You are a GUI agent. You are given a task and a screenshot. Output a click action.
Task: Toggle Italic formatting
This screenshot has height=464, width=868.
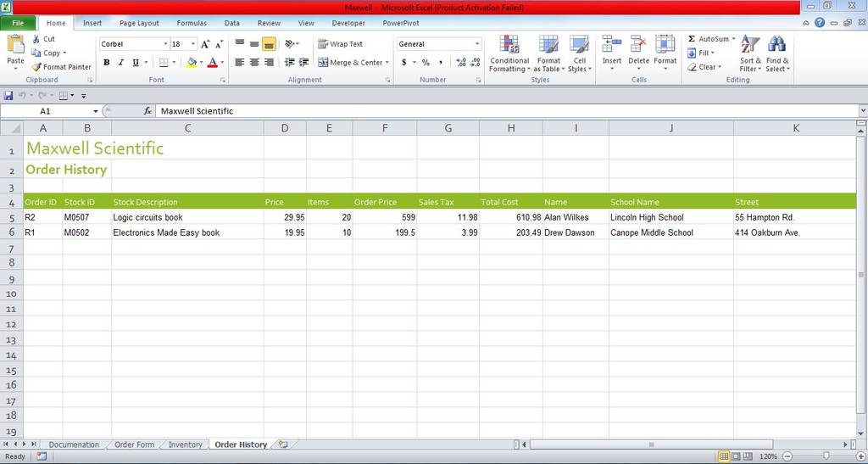tap(120, 63)
